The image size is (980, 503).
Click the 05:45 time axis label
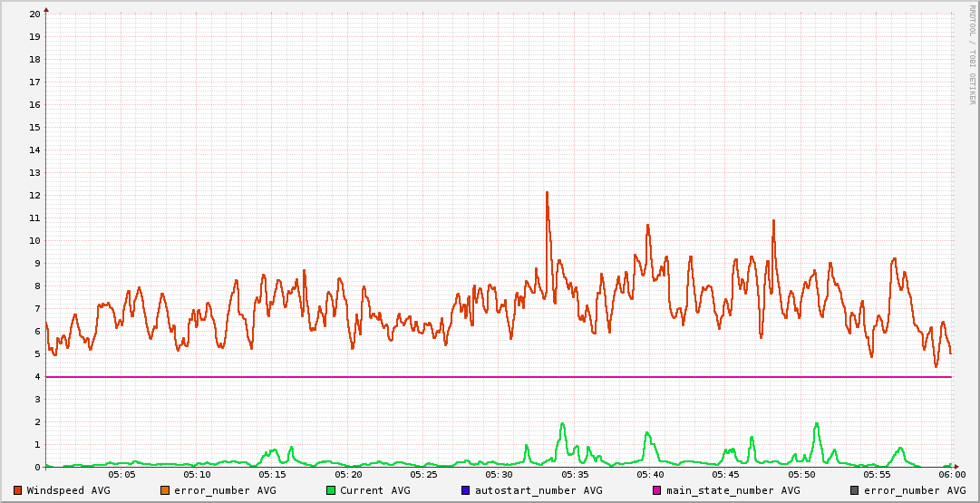[x=725, y=474]
